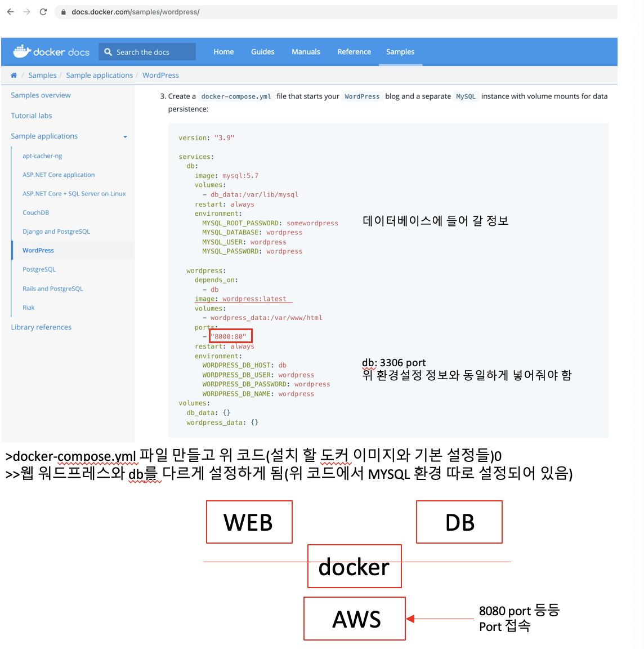The image size is (644, 649).
Task: Focus the Search the docs field
Action: 147,52
